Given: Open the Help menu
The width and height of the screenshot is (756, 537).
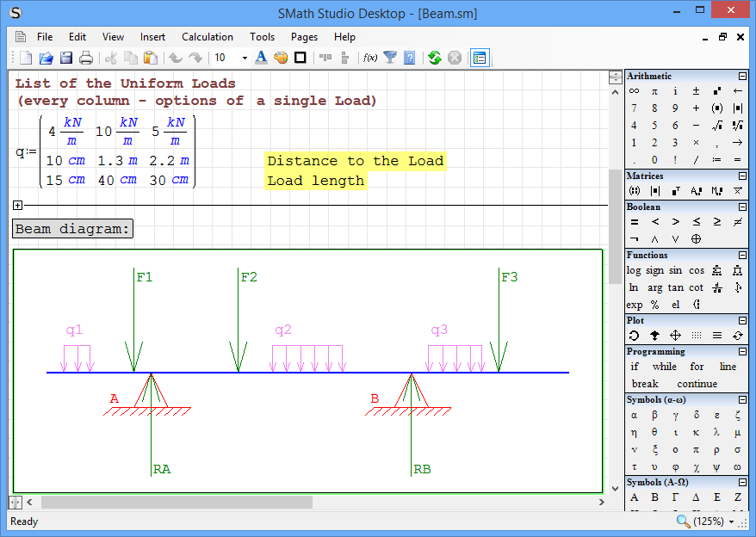Looking at the screenshot, I should click(x=344, y=37).
